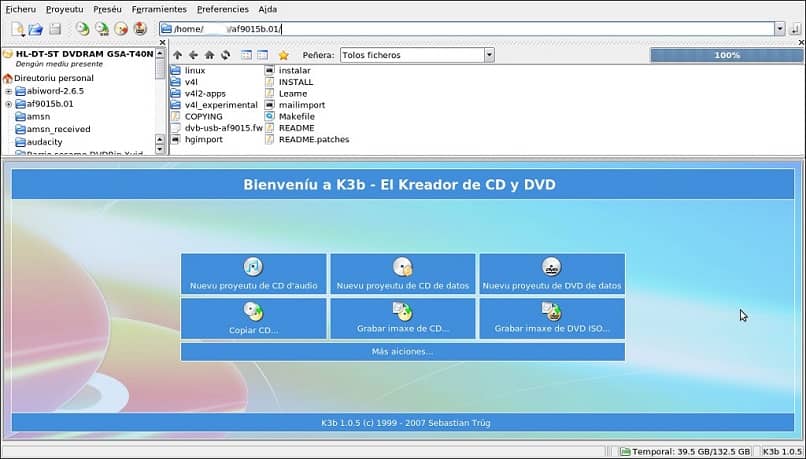Screen dimensions: 806x459
Task: Start Nuevu proyeutu de CD de datos
Action: pos(403,274)
